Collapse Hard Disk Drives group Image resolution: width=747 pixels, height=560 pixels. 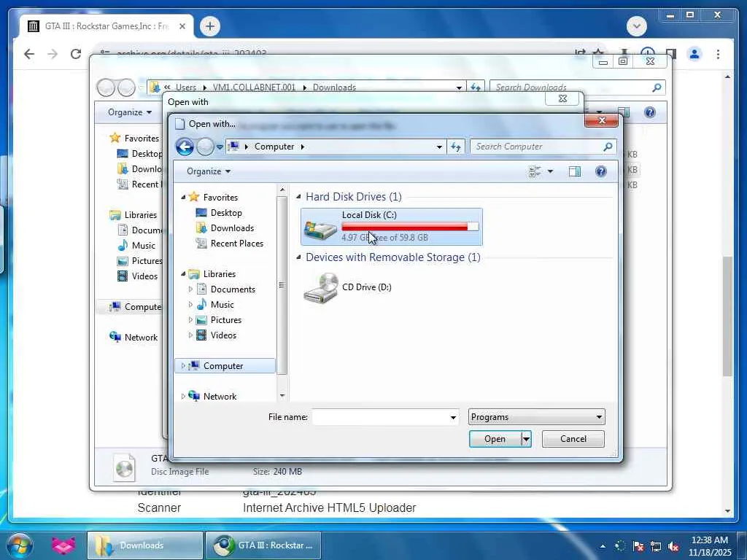click(x=298, y=197)
